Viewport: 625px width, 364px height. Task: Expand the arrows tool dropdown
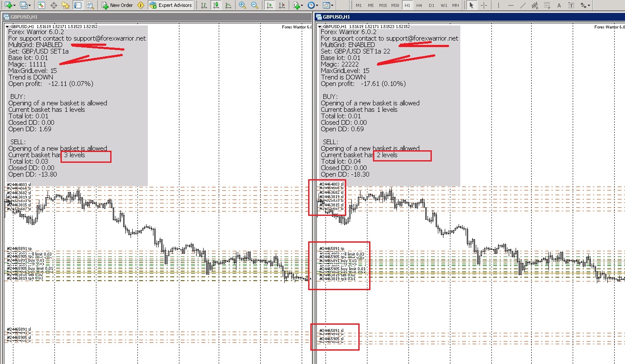pyautogui.click(x=589, y=5)
